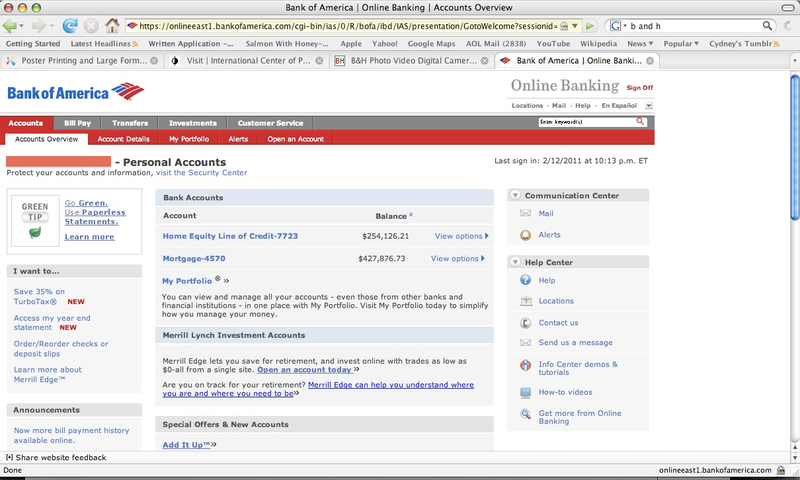
Task: Open the Popular bookmarks folder dropdown
Action: 681,44
